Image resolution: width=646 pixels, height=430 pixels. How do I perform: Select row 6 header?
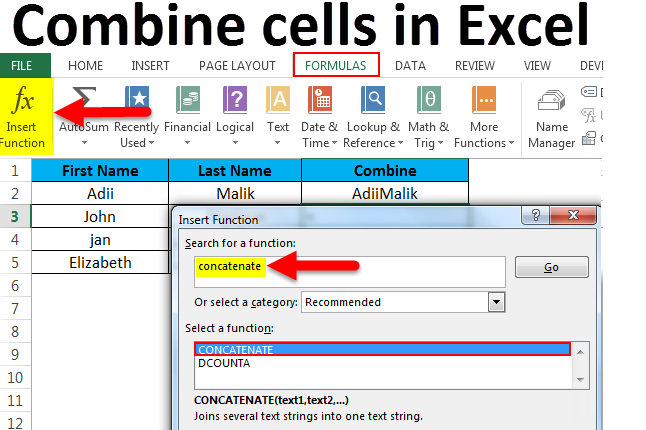pyautogui.click(x=15, y=285)
